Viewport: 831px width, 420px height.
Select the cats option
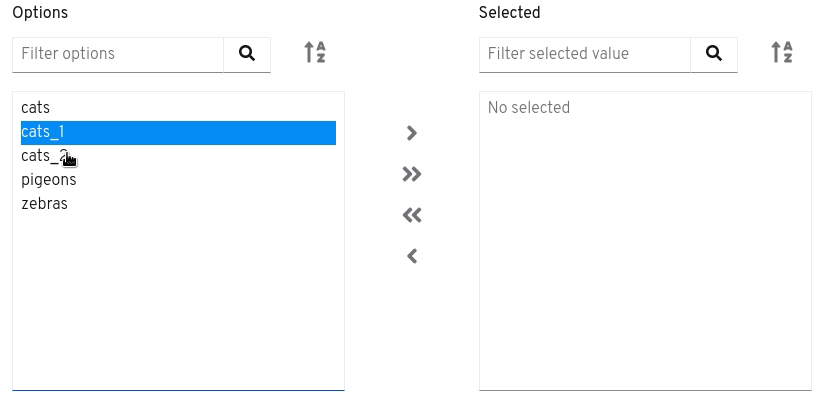(178, 108)
